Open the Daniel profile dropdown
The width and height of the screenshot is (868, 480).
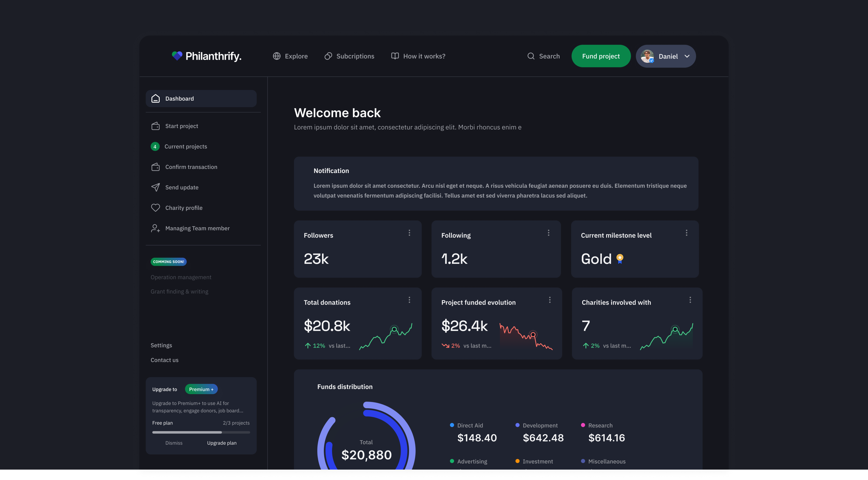(687, 56)
